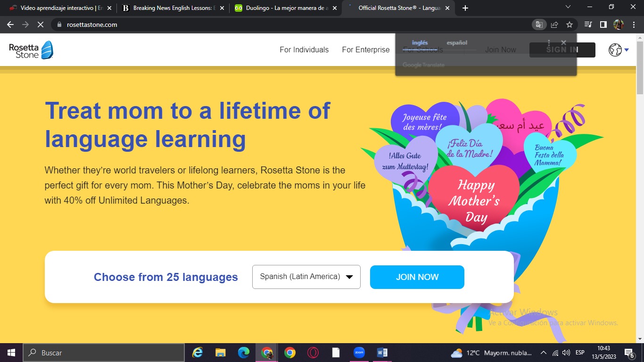Click 'Choose from 25 languages' text
644x362 pixels.
pyautogui.click(x=166, y=277)
